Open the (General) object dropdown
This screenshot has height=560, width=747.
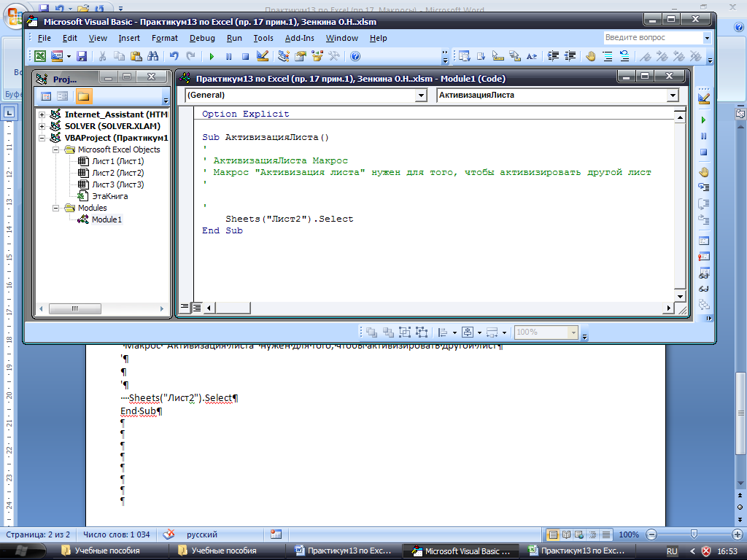point(421,96)
